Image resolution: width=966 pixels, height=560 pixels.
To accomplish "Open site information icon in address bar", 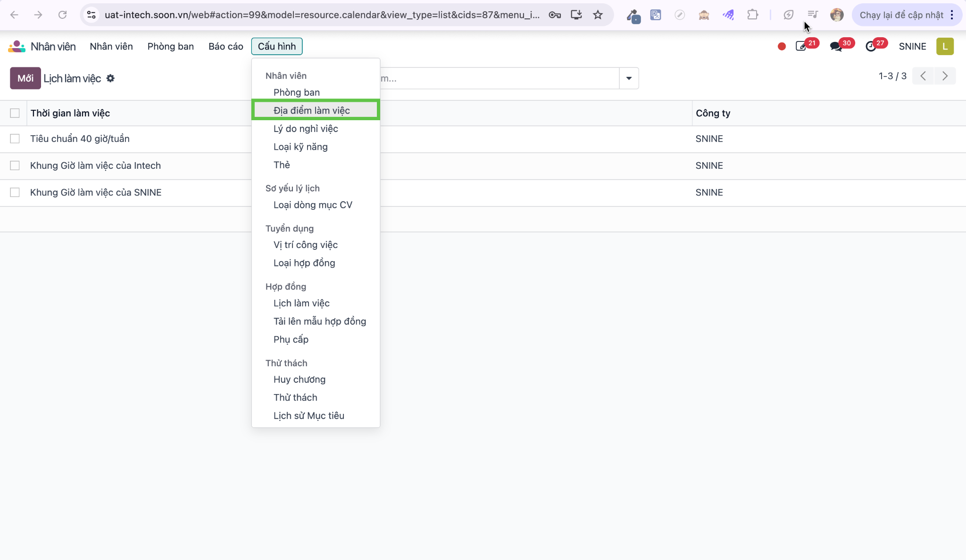I will click(x=92, y=15).
